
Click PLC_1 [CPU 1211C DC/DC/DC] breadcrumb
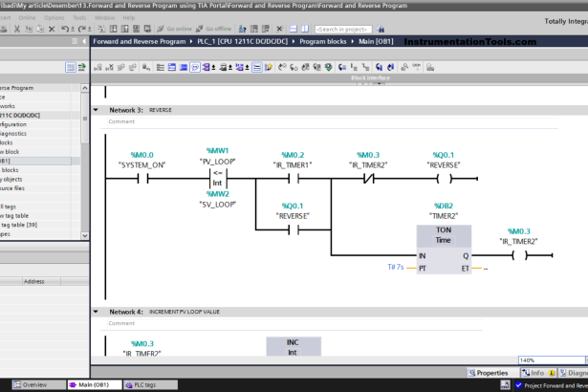pyautogui.click(x=242, y=41)
